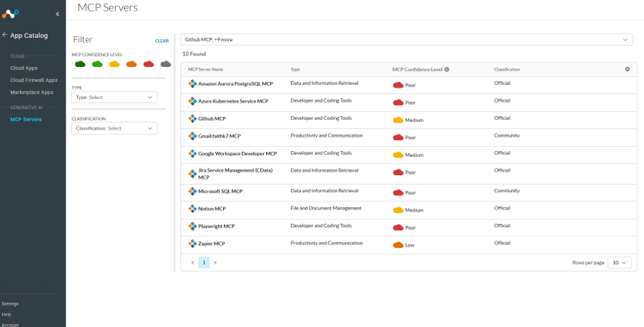Open Cloud Firewall Apps in sidebar
The width and height of the screenshot is (644, 327).
(33, 80)
